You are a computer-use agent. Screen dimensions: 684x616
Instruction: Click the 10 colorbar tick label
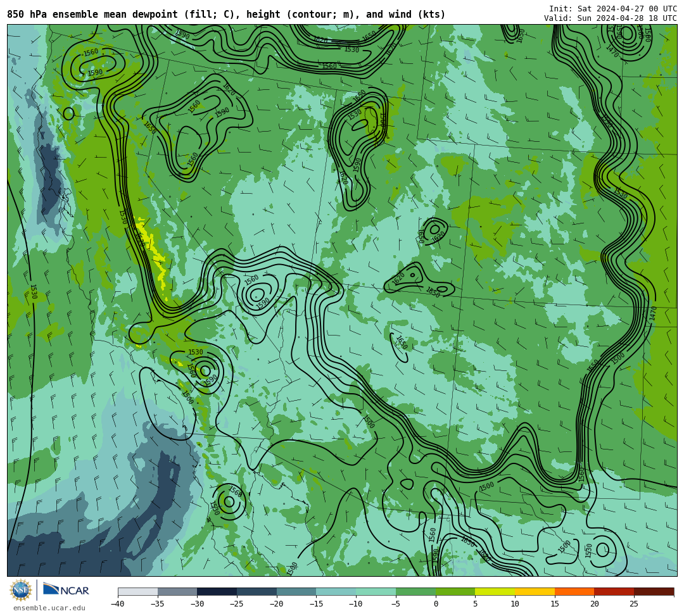[515, 604]
